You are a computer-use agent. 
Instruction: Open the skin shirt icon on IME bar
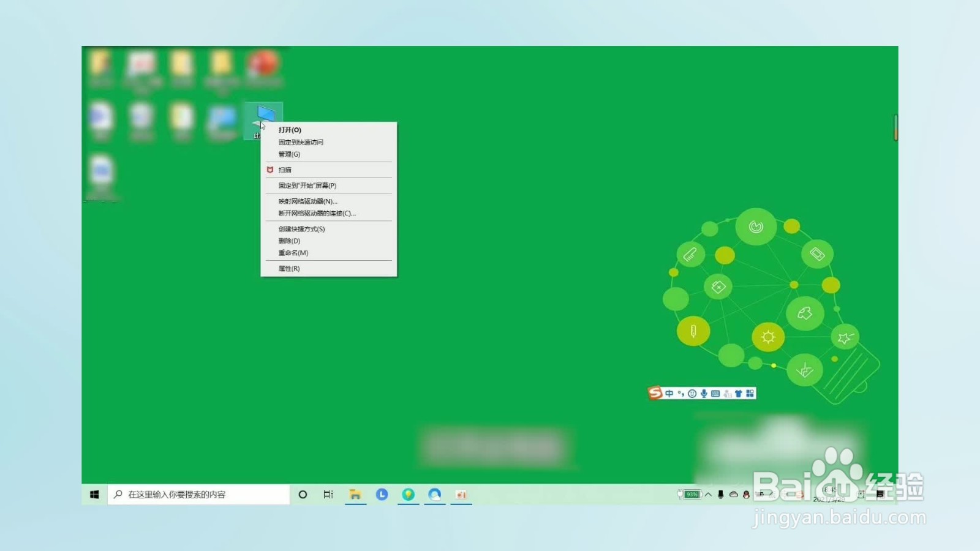tap(738, 394)
